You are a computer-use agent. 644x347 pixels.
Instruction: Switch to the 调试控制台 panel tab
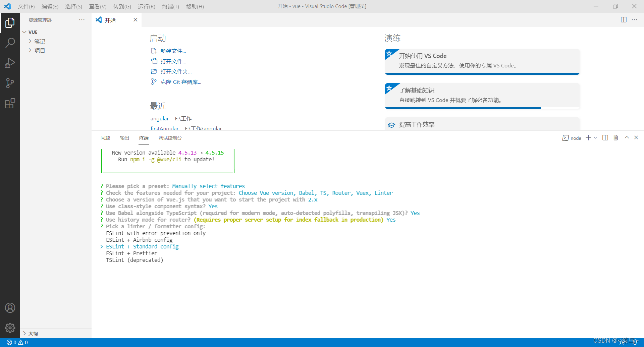click(x=170, y=138)
